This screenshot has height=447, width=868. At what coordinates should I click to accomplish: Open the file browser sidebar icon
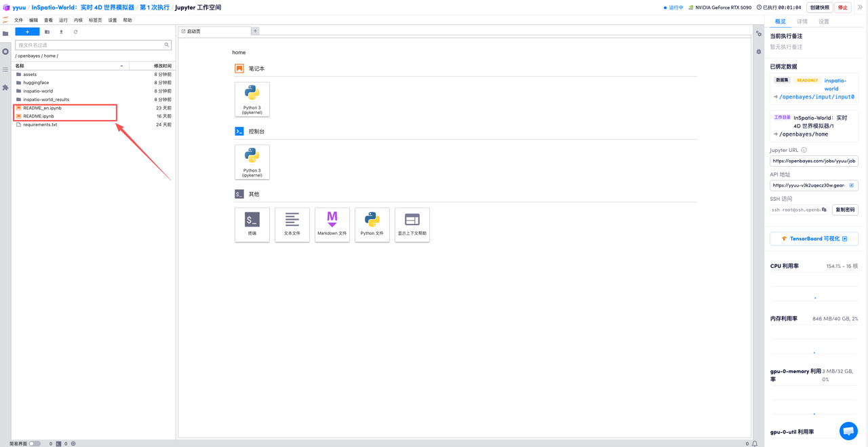pos(5,33)
